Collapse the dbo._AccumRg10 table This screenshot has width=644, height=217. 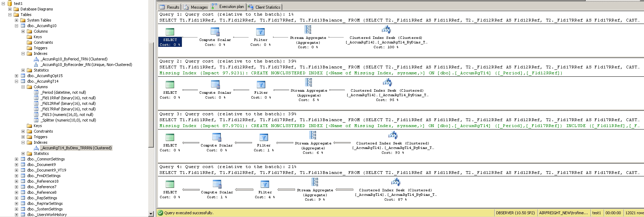click(16, 26)
